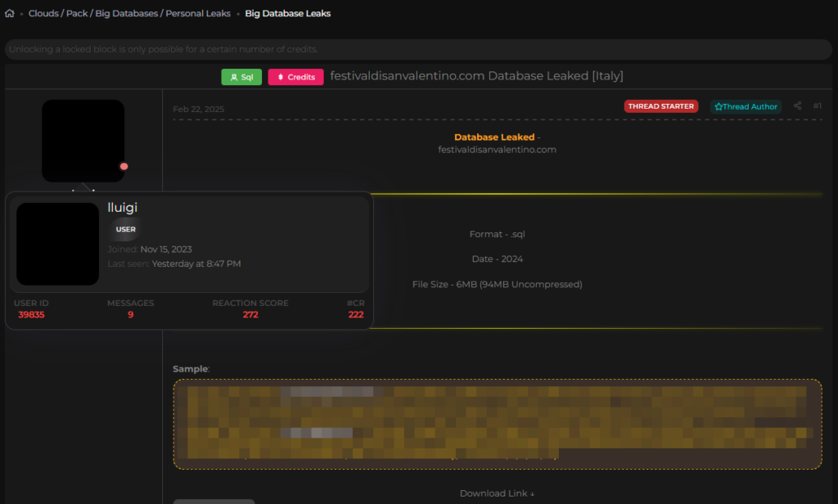Click the share icon on the post
The width and height of the screenshot is (838, 504).
tap(797, 106)
